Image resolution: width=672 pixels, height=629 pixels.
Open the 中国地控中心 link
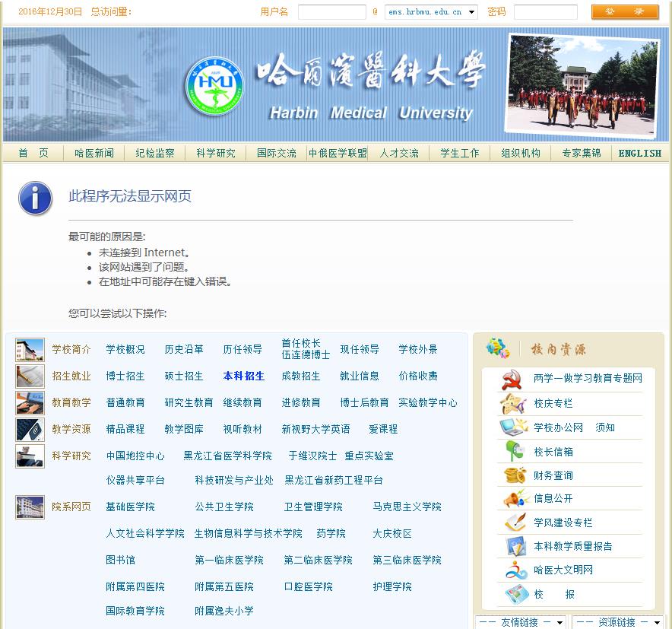pos(135,456)
